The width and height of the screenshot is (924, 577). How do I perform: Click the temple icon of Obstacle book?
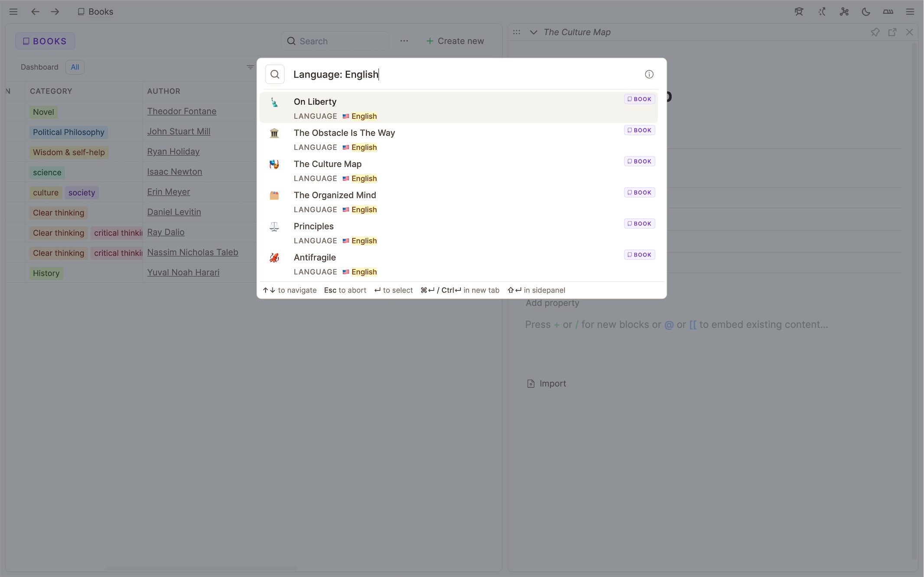coord(274,133)
